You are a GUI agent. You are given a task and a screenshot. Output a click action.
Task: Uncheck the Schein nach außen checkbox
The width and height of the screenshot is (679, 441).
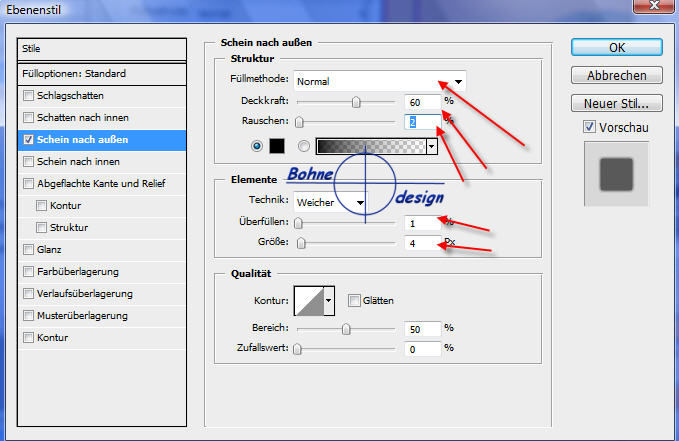pos(28,140)
